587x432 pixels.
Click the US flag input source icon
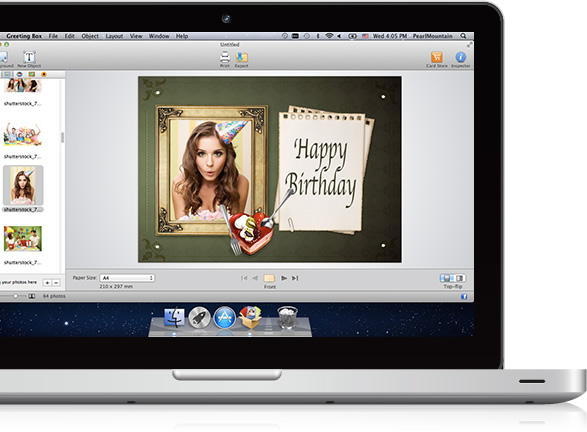point(365,36)
